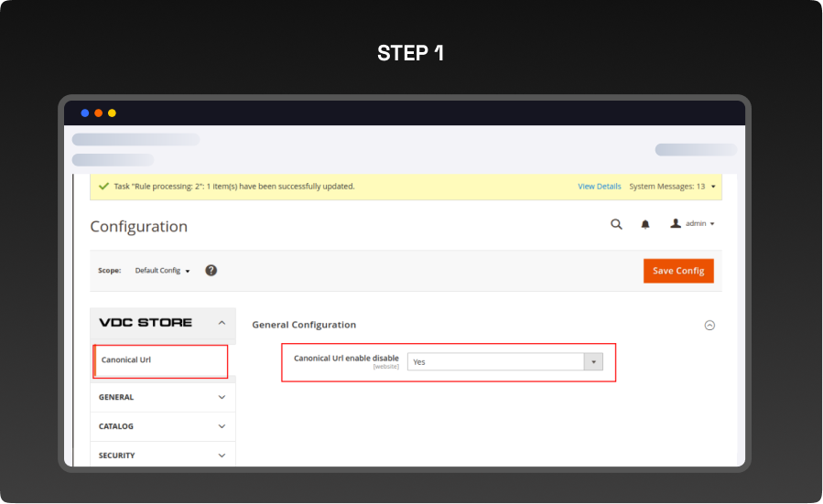Open the notifications bell

[x=645, y=224]
